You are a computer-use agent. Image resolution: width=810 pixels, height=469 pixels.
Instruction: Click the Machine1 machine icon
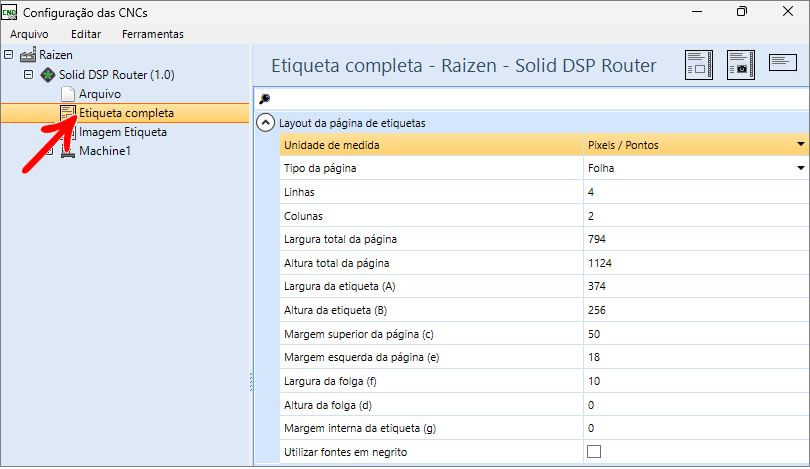click(68, 151)
